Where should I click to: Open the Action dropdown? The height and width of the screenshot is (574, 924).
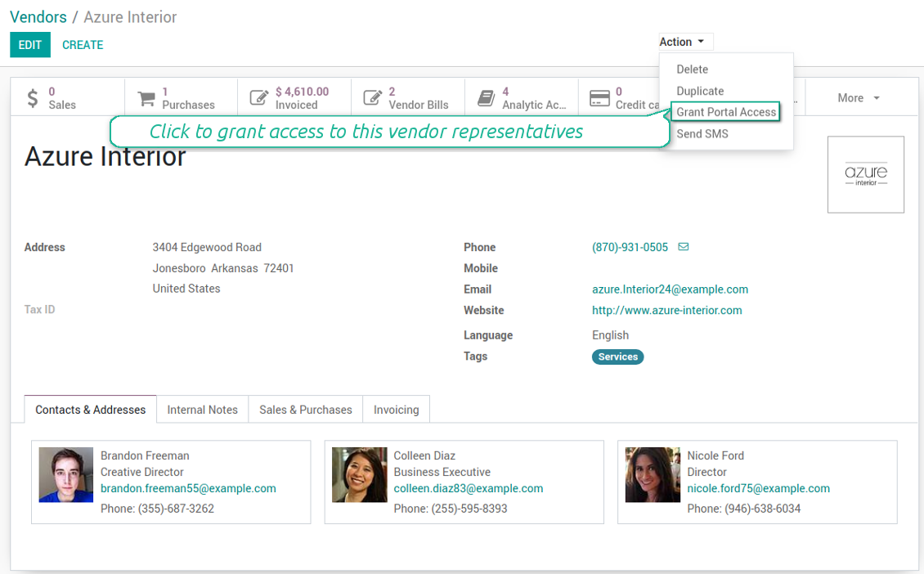pos(684,41)
